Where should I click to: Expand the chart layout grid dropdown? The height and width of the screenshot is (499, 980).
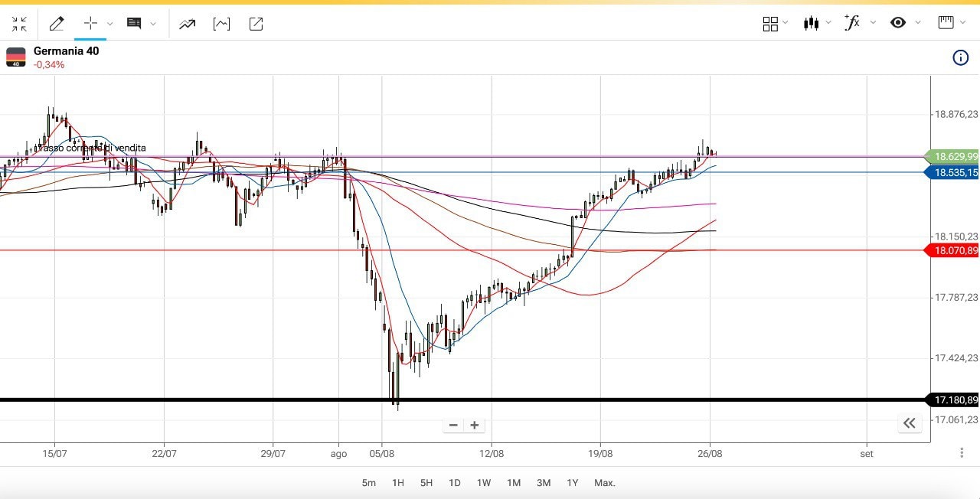click(x=786, y=24)
